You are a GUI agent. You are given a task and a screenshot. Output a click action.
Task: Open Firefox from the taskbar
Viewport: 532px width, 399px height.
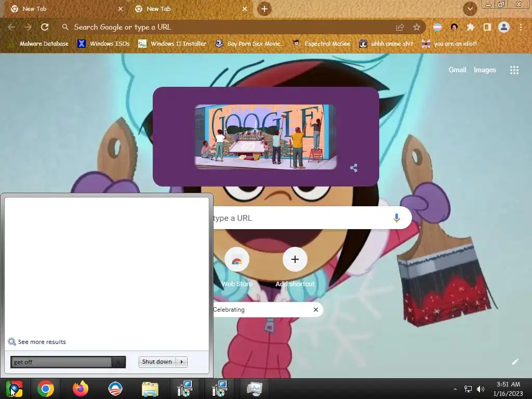[x=81, y=389]
